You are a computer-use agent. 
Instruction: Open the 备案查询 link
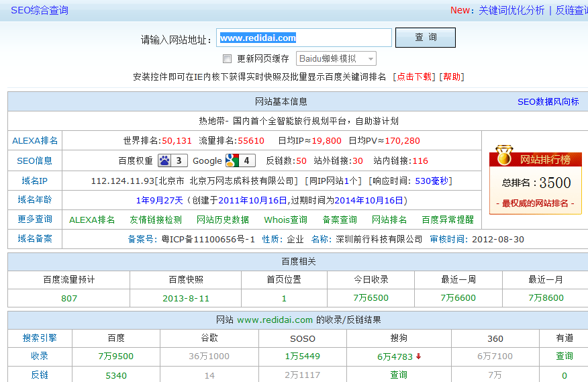[x=340, y=220]
